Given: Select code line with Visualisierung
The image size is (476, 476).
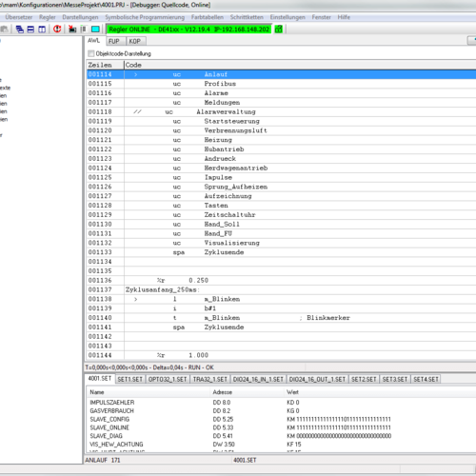Looking at the screenshot, I should (281, 243).
